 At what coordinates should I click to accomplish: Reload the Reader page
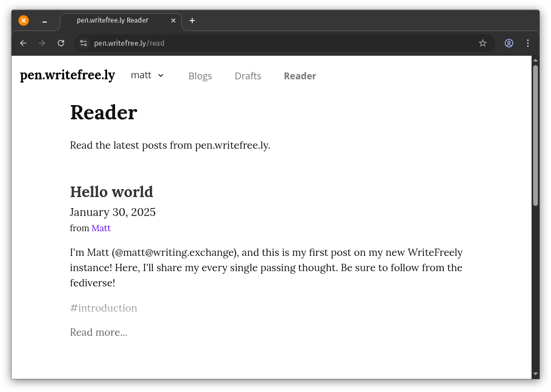pyautogui.click(x=61, y=43)
